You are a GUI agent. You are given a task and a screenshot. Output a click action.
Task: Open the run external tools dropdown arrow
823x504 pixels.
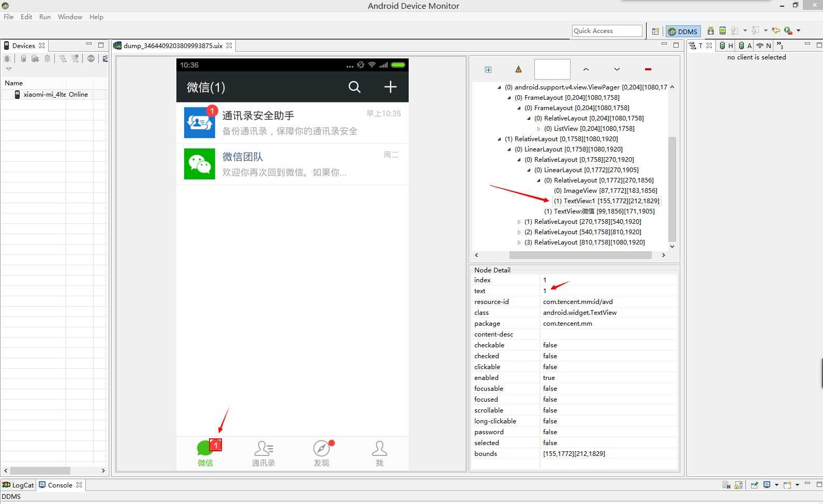click(x=798, y=30)
